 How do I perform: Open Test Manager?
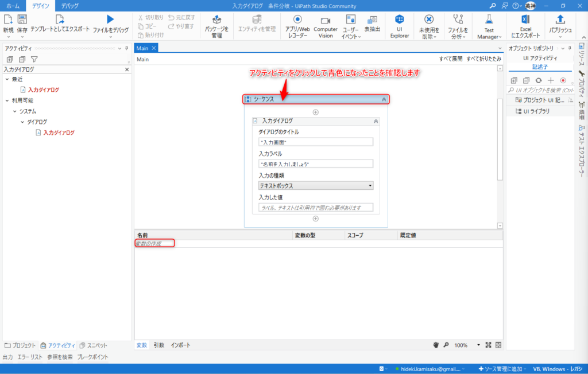click(489, 26)
